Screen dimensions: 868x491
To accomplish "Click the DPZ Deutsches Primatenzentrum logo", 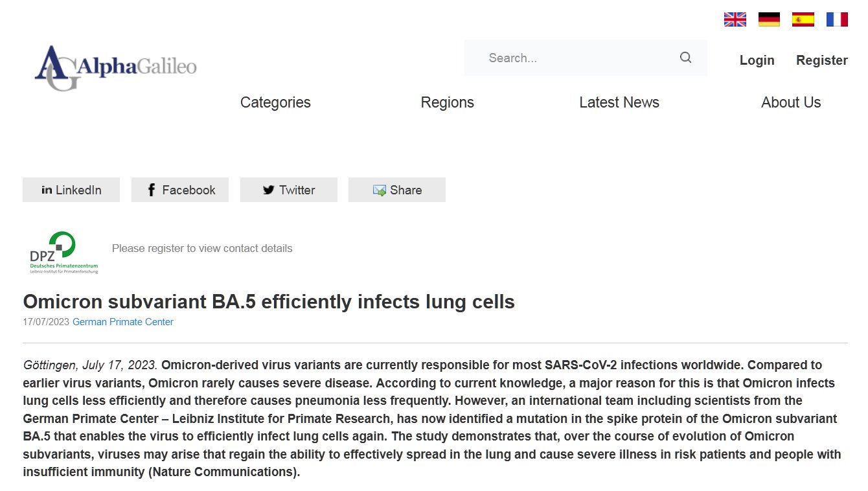I will click(x=63, y=253).
